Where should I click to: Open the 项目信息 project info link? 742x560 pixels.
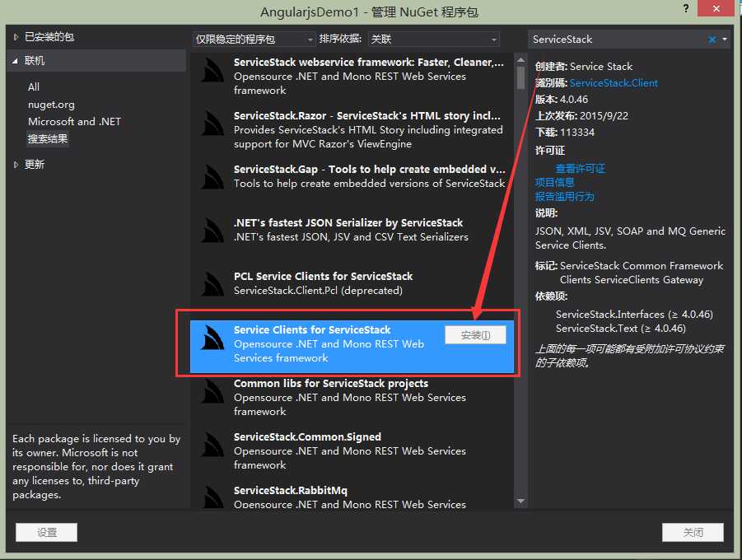[x=554, y=182]
